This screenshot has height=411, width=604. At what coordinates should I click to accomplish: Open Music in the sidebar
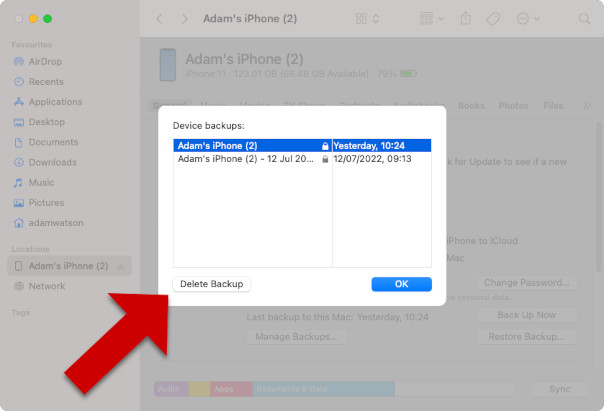34,183
